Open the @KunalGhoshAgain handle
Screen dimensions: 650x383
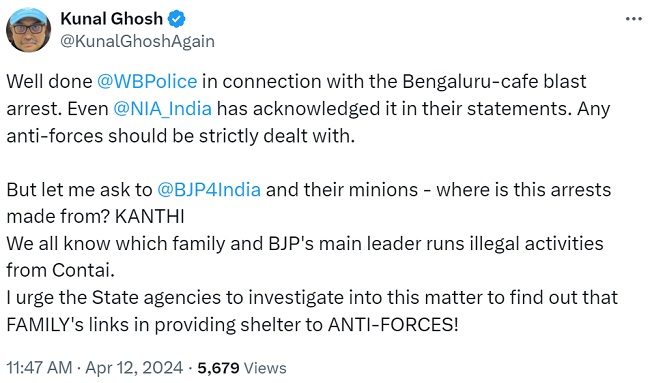coord(138,41)
